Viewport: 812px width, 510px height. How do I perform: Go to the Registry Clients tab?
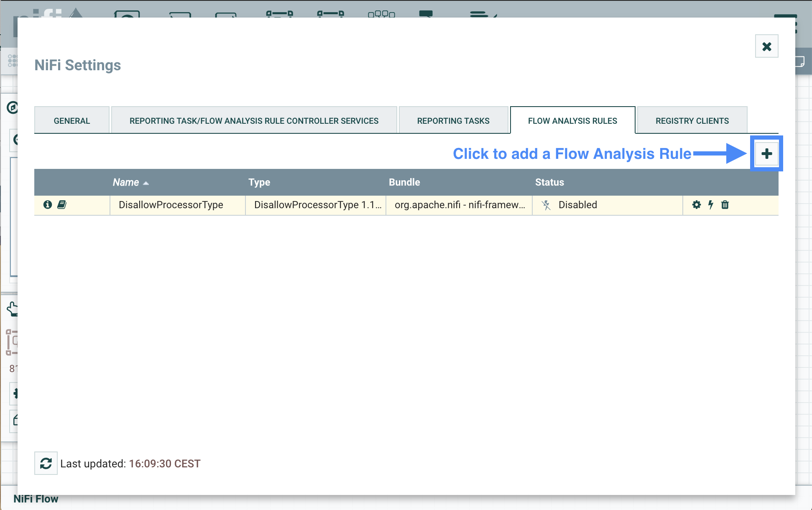[x=692, y=121]
